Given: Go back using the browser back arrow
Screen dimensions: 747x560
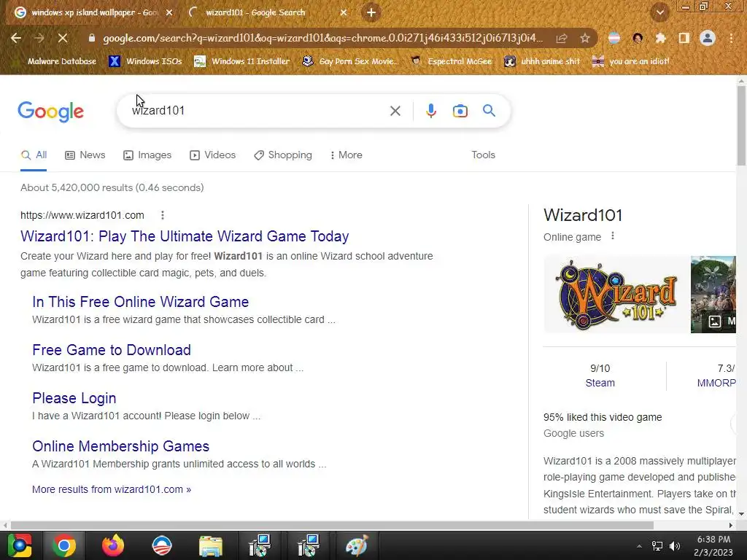Looking at the screenshot, I should pyautogui.click(x=16, y=38).
